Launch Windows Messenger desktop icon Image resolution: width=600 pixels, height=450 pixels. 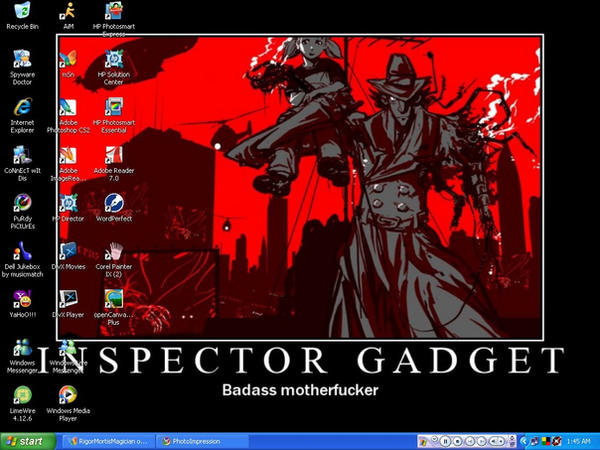(x=22, y=356)
